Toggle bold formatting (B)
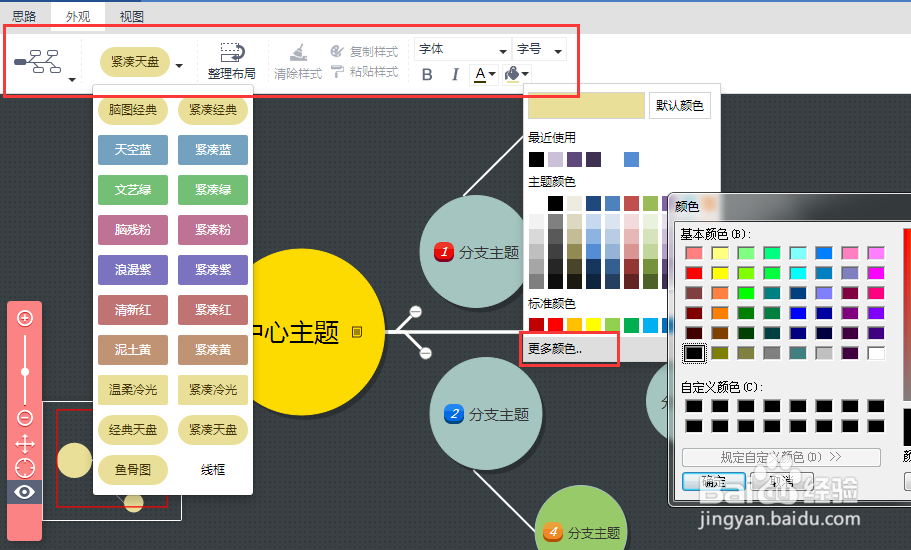 [x=427, y=74]
